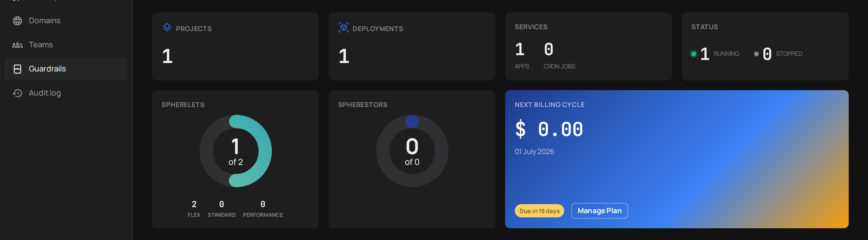Click the Spherelets usage donut chart

(235, 151)
